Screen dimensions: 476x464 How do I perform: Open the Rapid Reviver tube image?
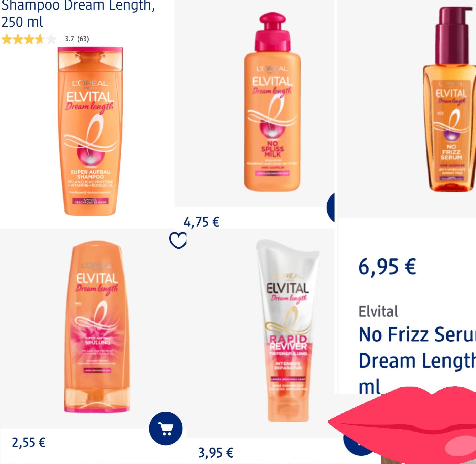[288, 331]
